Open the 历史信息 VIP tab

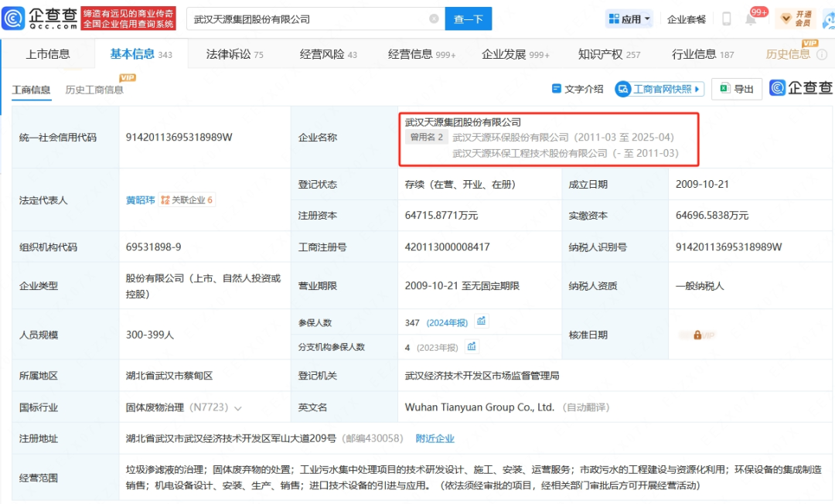[x=788, y=54]
